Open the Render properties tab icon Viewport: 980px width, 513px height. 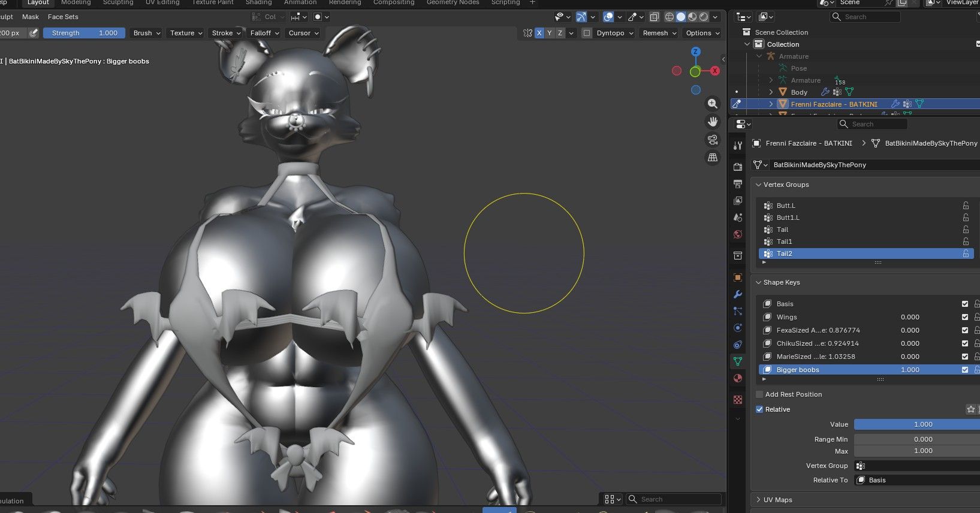coord(738,167)
